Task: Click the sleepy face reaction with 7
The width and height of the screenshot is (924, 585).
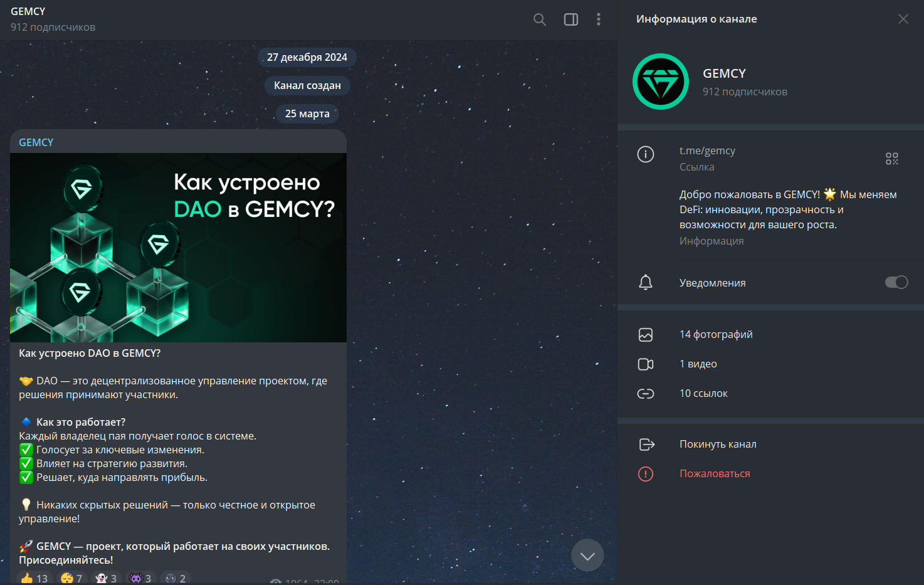Action: 71,578
